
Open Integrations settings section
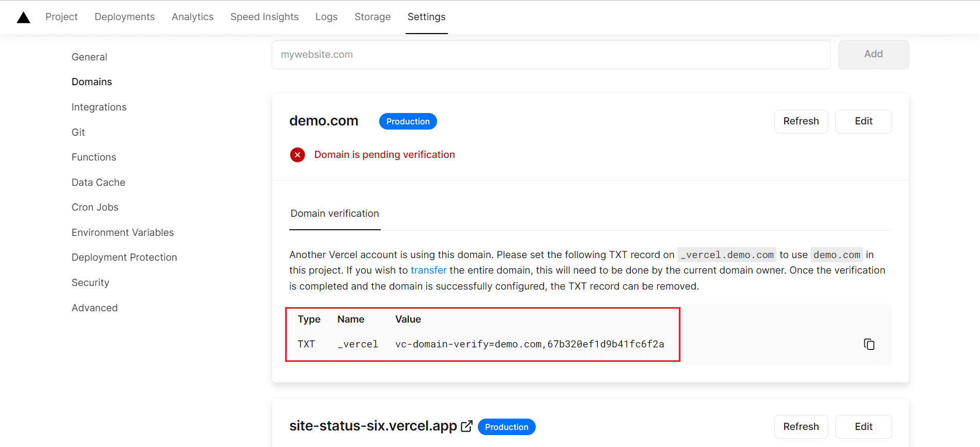(x=99, y=107)
